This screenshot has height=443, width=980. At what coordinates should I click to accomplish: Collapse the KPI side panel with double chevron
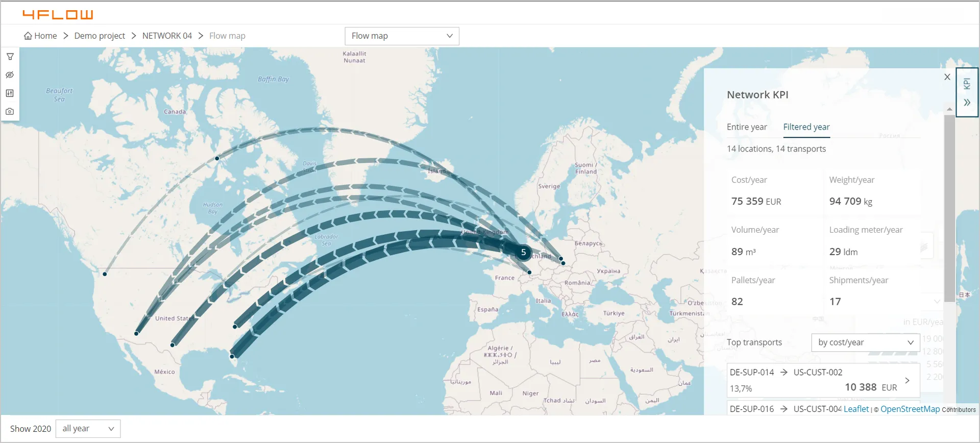click(967, 103)
